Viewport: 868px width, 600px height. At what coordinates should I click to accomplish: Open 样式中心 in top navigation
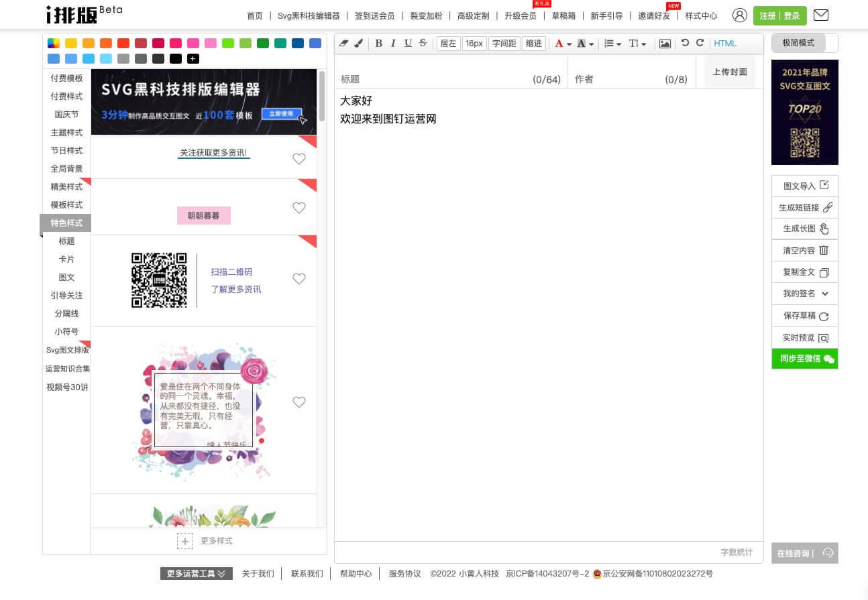pyautogui.click(x=701, y=16)
